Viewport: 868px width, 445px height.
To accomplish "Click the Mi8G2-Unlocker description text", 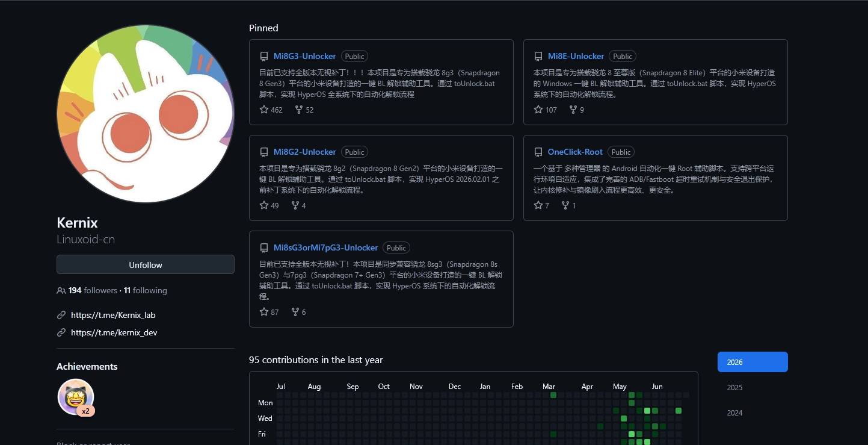I will tap(381, 179).
